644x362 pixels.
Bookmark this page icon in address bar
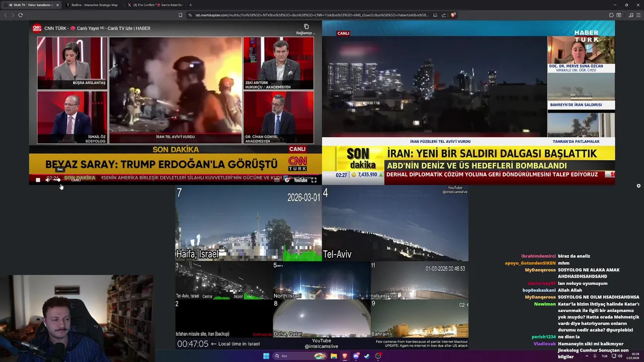pyautogui.click(x=180, y=15)
